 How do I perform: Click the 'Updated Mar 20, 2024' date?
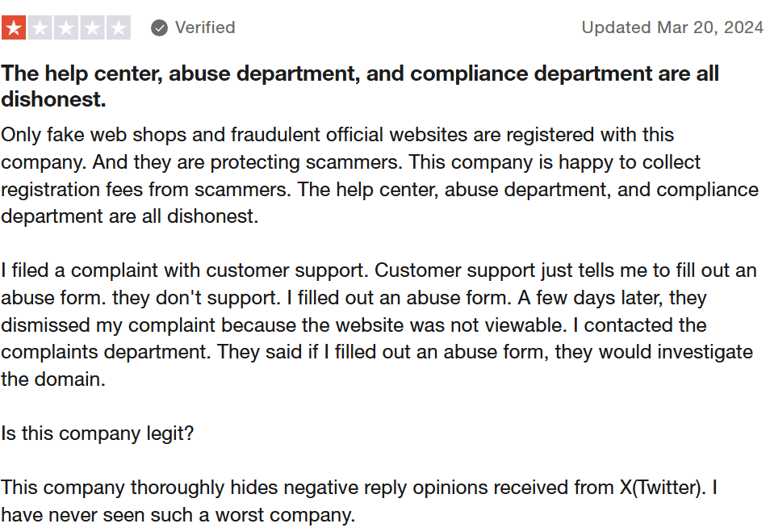[x=672, y=28]
